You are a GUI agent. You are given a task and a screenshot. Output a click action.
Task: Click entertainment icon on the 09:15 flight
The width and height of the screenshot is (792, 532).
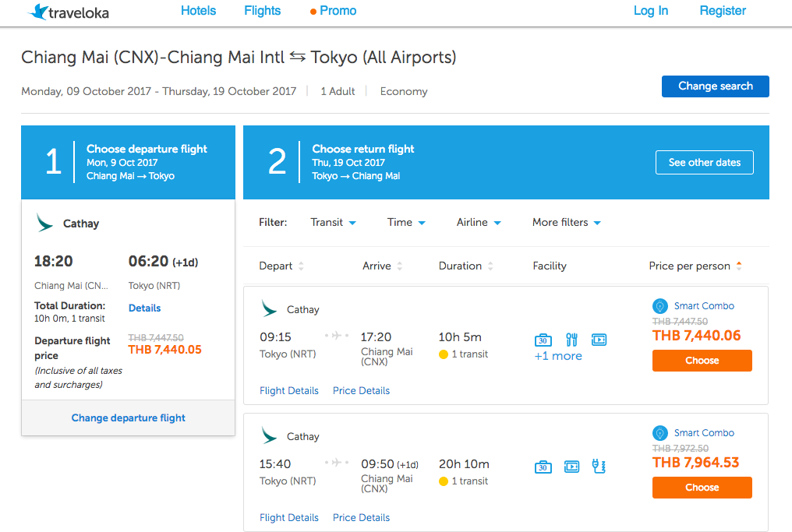599,340
